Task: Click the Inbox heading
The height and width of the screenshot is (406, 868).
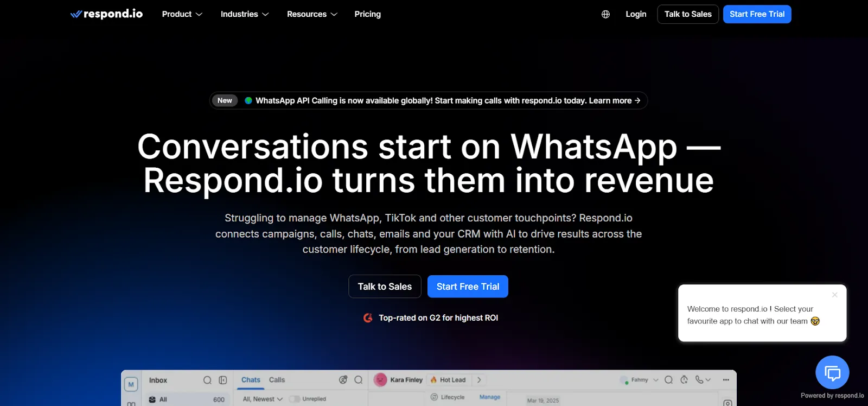Action: [158, 380]
